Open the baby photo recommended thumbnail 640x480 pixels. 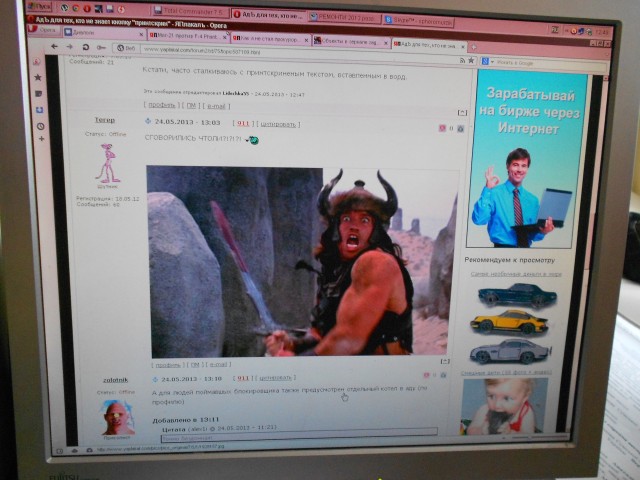504,406
